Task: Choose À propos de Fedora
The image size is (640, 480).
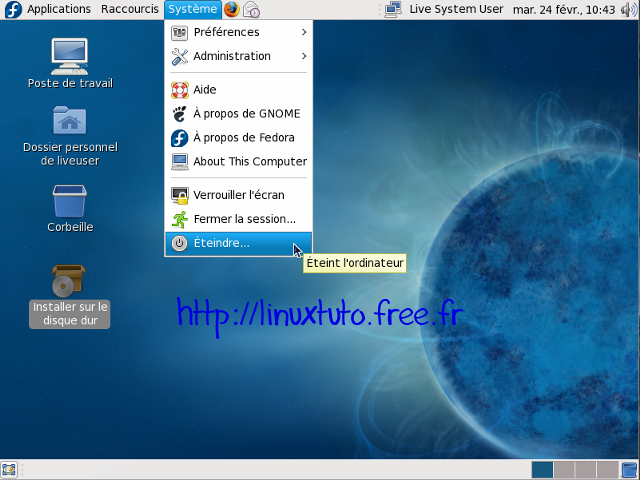Action: (238, 138)
